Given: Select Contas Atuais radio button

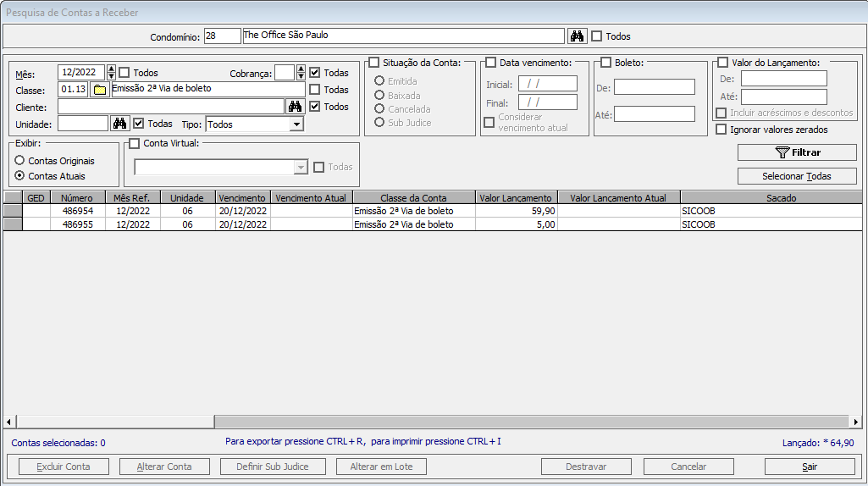Looking at the screenshot, I should click(x=20, y=175).
